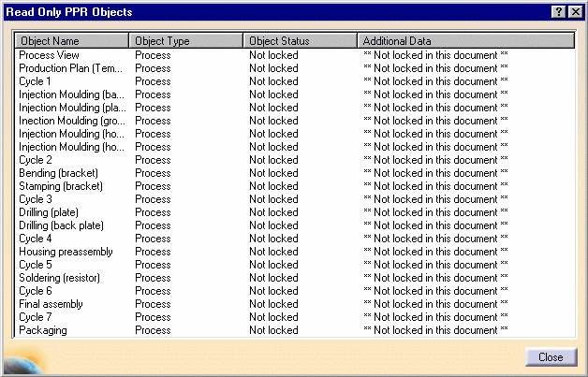Select the Stamping (bracket) row
The image size is (588, 377).
[60, 186]
